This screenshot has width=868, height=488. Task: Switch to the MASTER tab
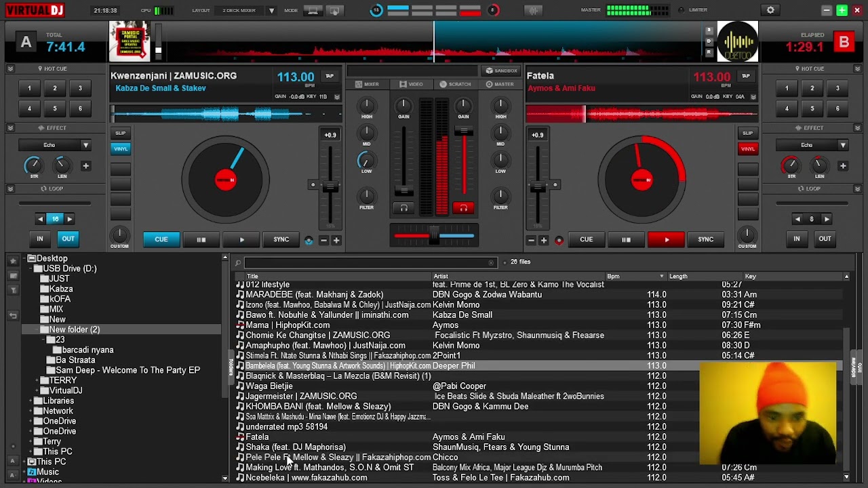(500, 84)
